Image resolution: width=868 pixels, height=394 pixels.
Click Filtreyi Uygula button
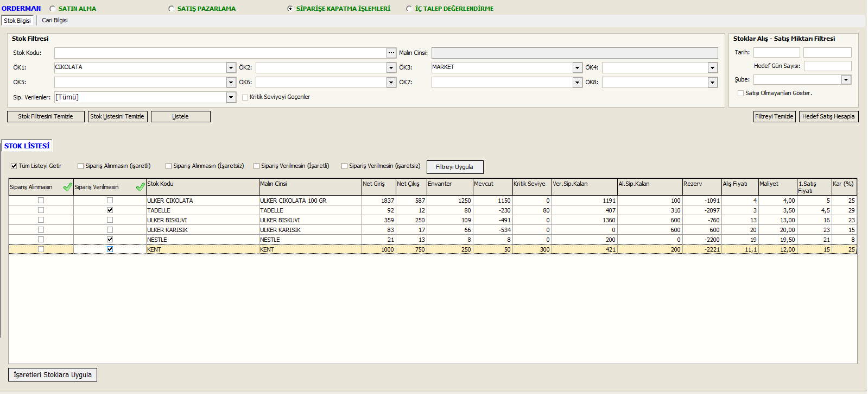tap(455, 167)
